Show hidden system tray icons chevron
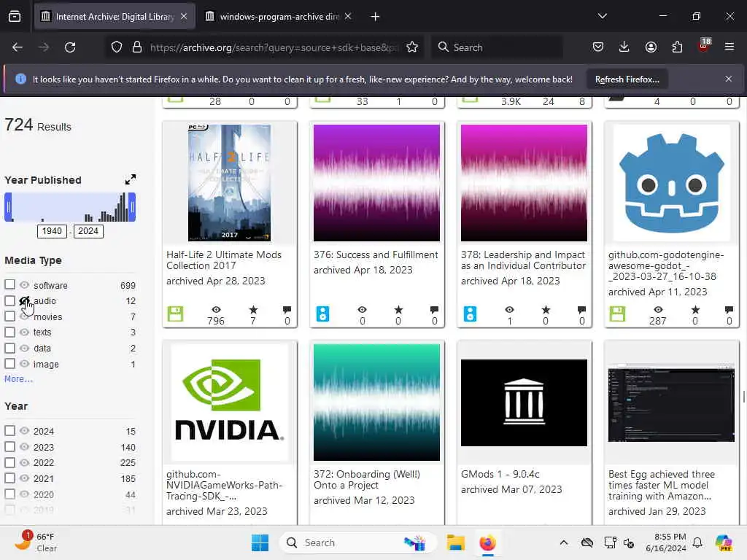The height and width of the screenshot is (560, 747). click(564, 542)
